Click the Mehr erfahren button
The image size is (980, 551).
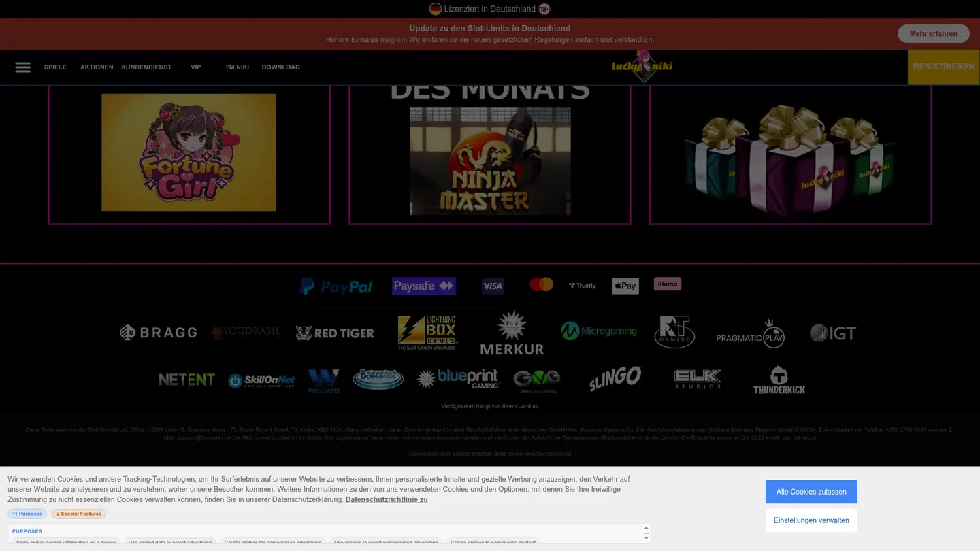(933, 33)
